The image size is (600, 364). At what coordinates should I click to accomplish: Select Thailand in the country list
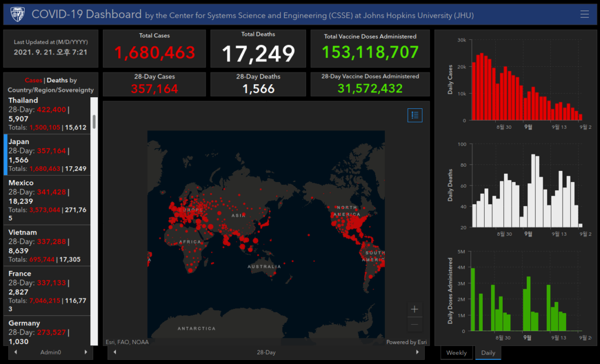(47, 114)
